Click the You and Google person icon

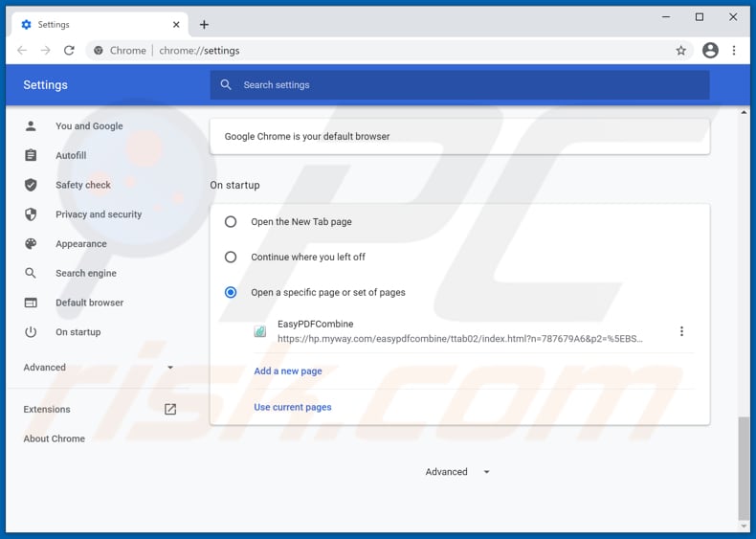31,126
